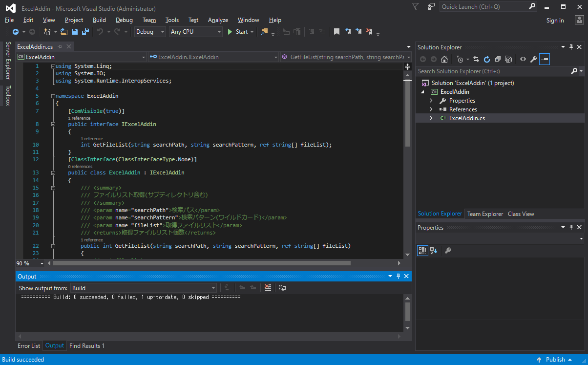Click the Save All icon
588x365 pixels.
click(x=85, y=32)
